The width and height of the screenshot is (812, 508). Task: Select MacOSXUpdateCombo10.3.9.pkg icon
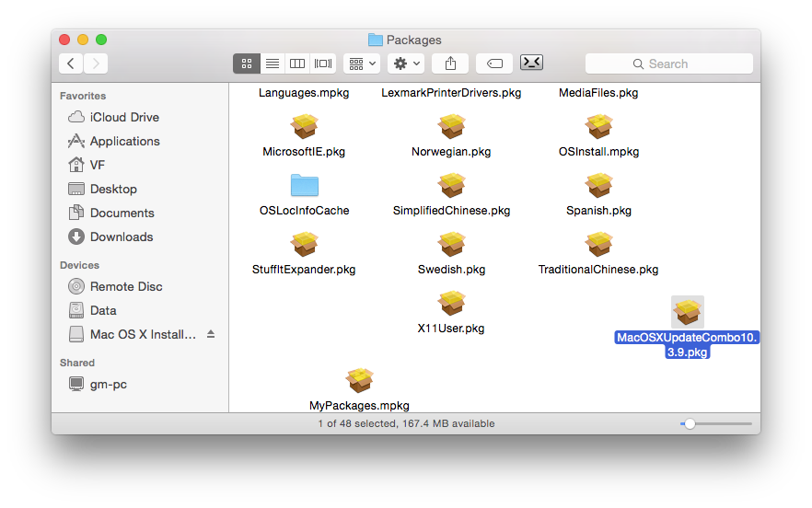(x=687, y=312)
